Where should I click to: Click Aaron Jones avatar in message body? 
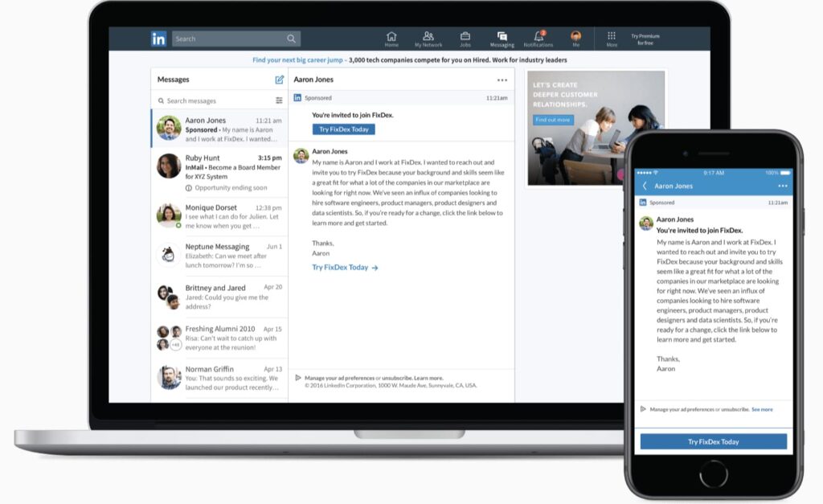pos(301,156)
